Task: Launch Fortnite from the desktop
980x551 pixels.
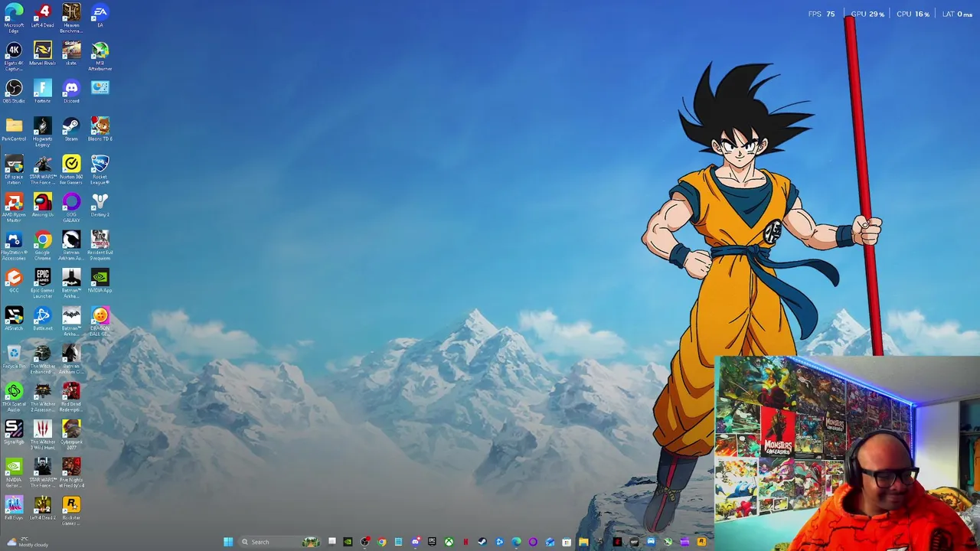Action: 42,92
